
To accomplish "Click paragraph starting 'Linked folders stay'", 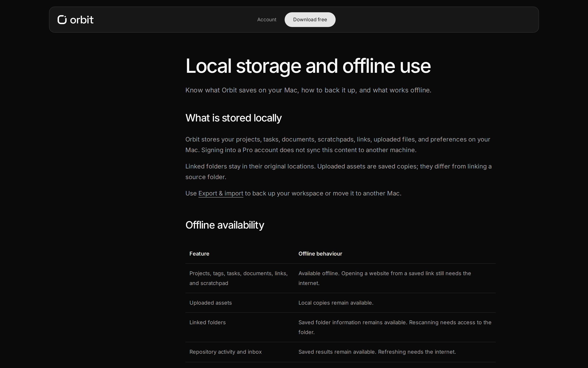I will (x=338, y=172).
